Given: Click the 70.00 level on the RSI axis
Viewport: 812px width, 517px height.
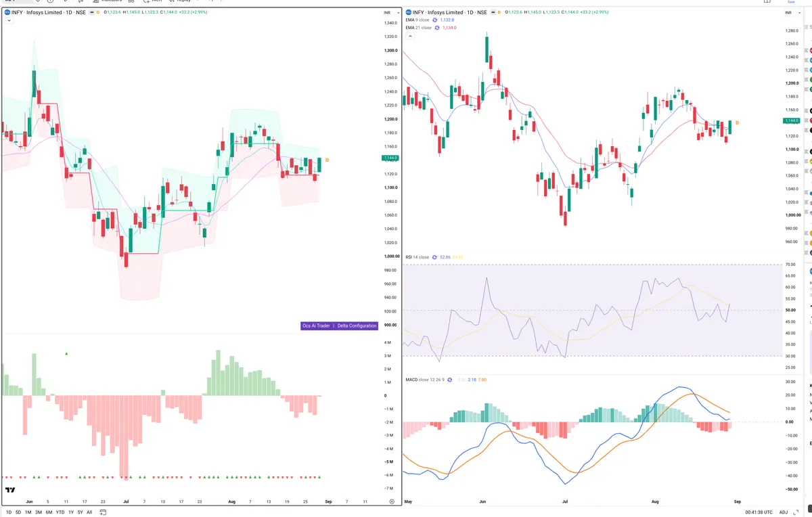Looking at the screenshot, I should [x=790, y=265].
